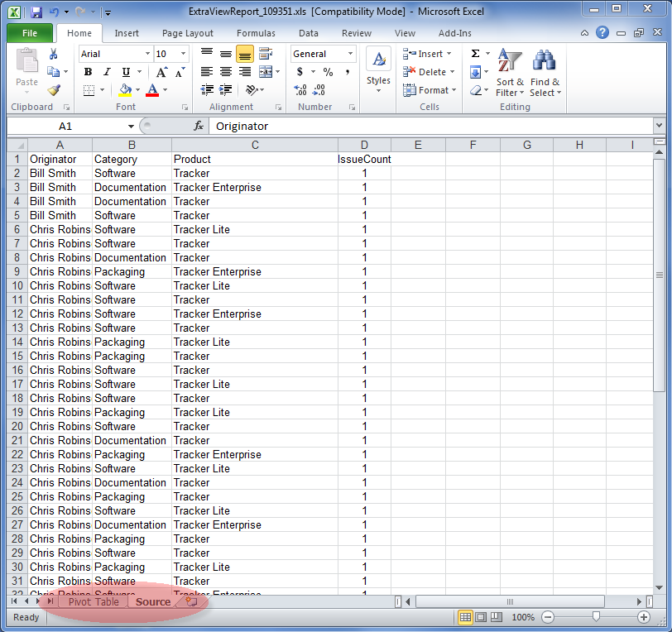Screen dimensions: 672x632
Task: Toggle Align Text Right
Action: click(x=245, y=72)
